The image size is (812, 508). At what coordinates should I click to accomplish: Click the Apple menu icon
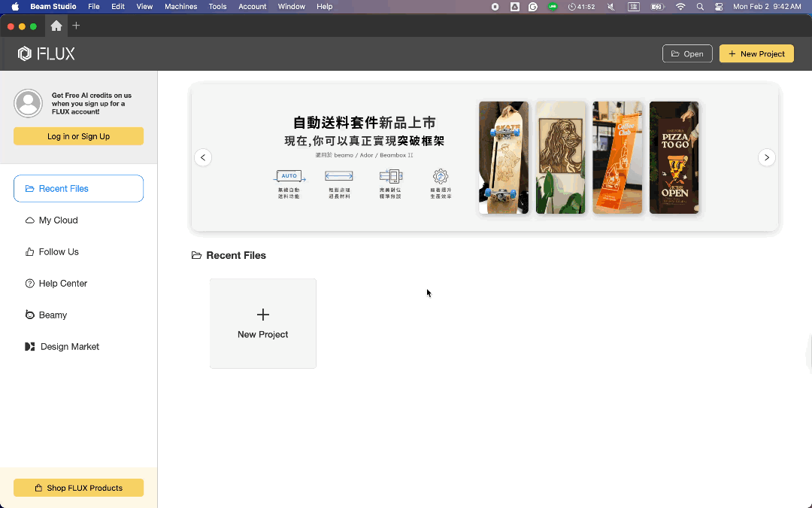(x=15, y=7)
